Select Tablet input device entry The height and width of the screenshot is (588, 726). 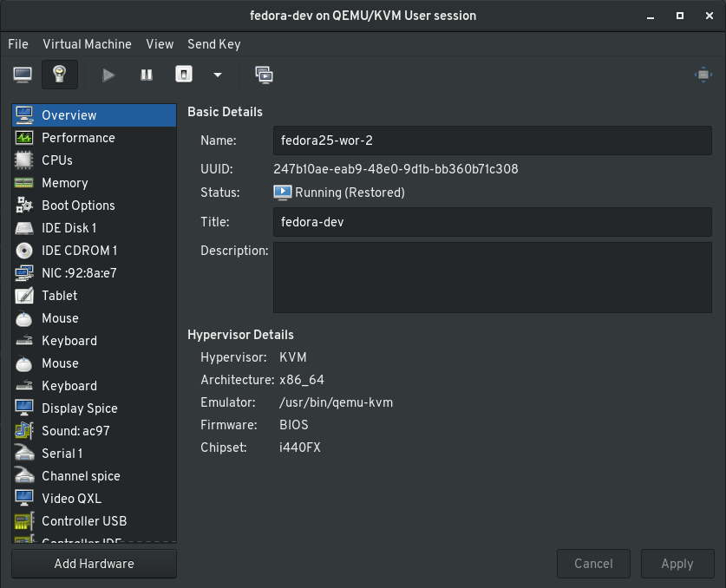click(94, 296)
